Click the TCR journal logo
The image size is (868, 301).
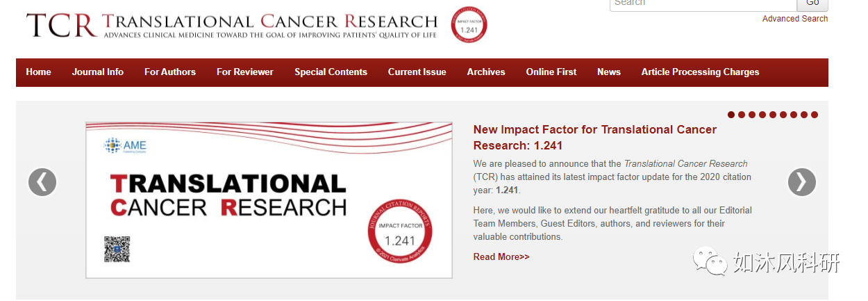232,25
